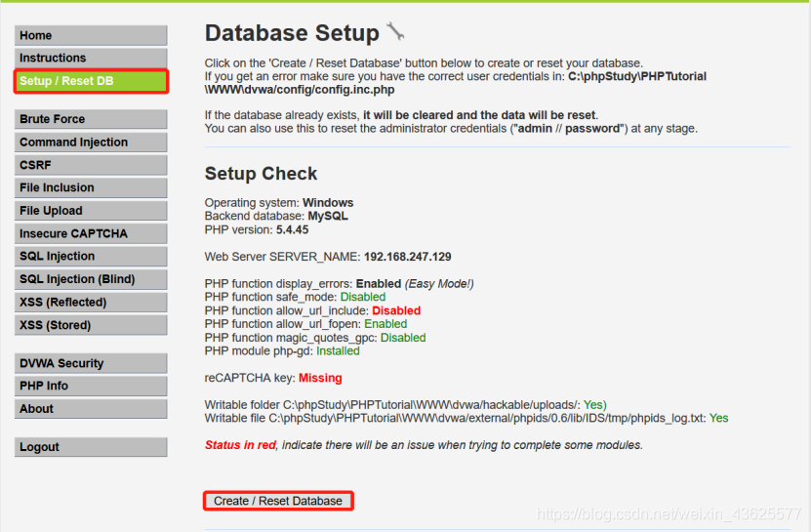
Task: Open the Instructions page
Action: tap(91, 58)
